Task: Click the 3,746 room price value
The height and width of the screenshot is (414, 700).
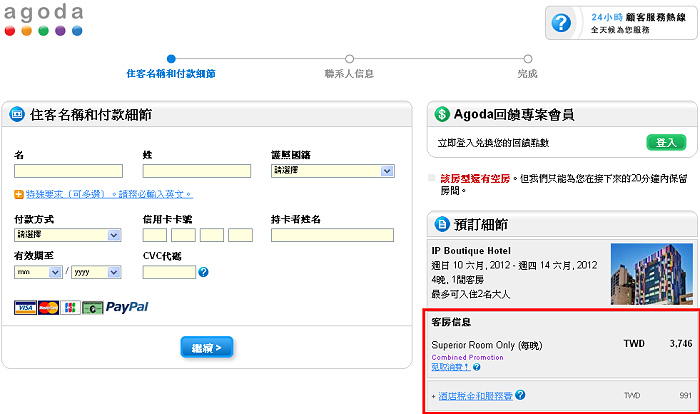Action: pyautogui.click(x=681, y=343)
